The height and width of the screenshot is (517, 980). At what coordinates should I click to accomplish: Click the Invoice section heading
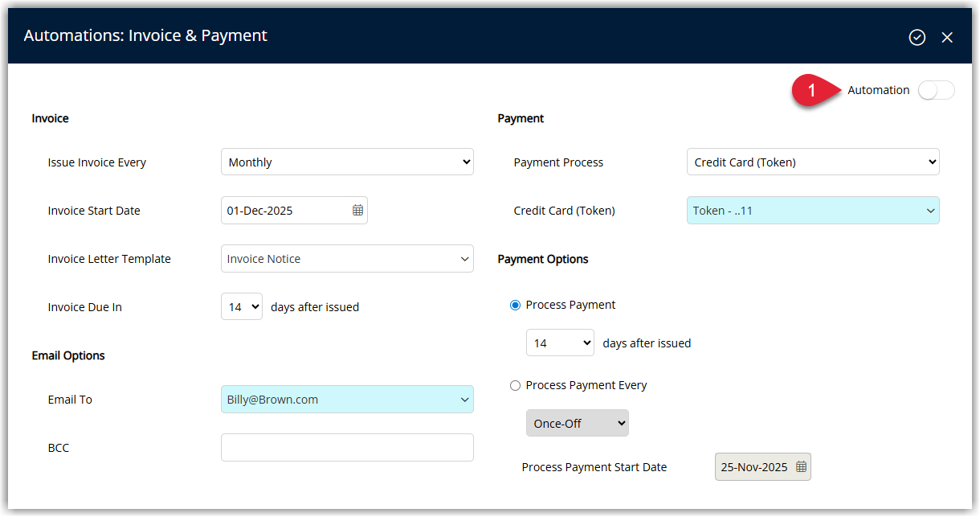click(50, 118)
